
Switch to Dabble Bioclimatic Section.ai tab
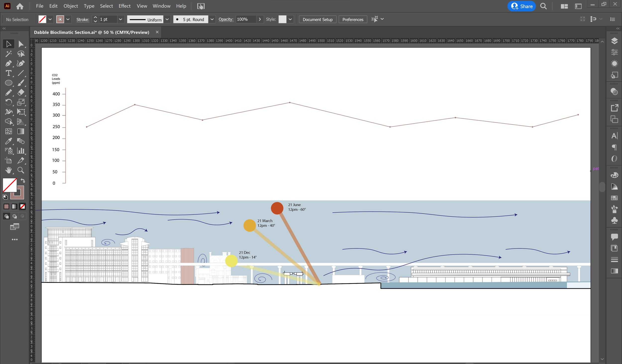(92, 32)
